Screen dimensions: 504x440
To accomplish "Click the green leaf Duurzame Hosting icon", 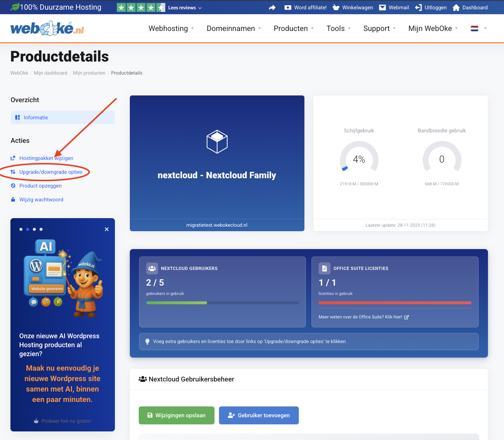I will click(x=15, y=7).
